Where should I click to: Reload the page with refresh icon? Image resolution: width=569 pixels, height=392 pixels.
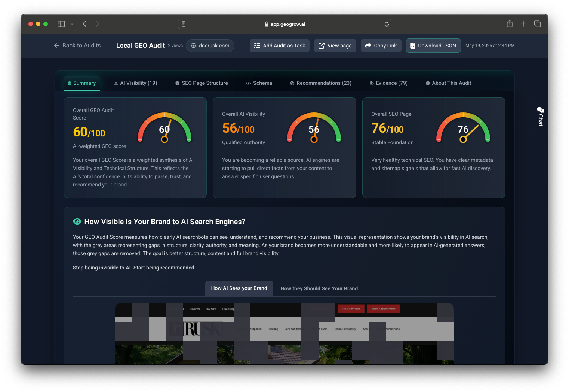387,24
